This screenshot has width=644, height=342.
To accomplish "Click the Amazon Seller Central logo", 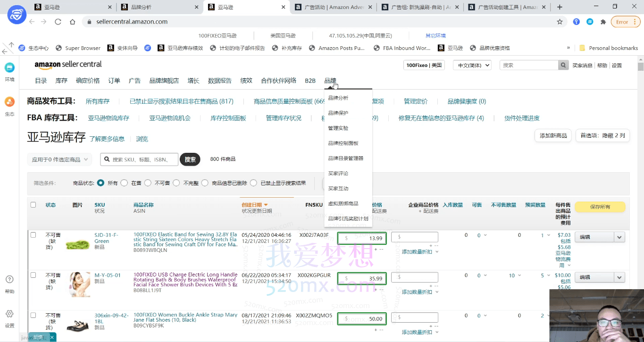I will tap(68, 65).
